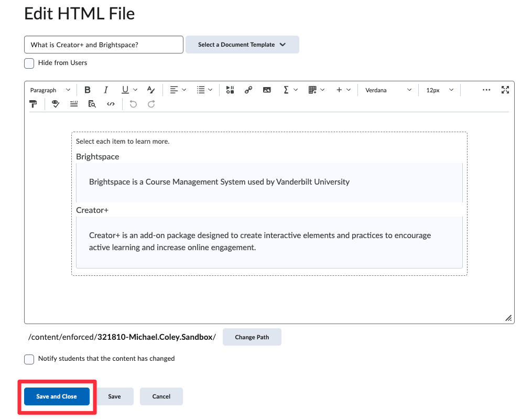Enable notify students that content has changed
The image size is (532, 419).
29,359
